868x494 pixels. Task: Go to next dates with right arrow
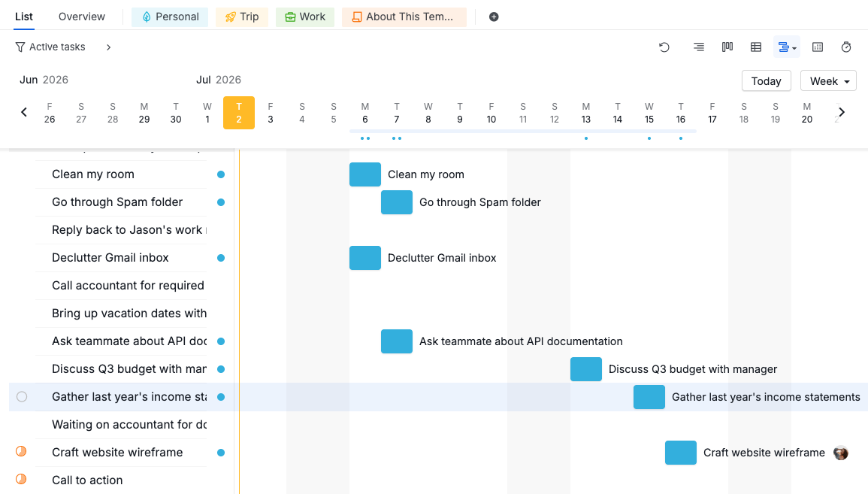[x=842, y=113]
